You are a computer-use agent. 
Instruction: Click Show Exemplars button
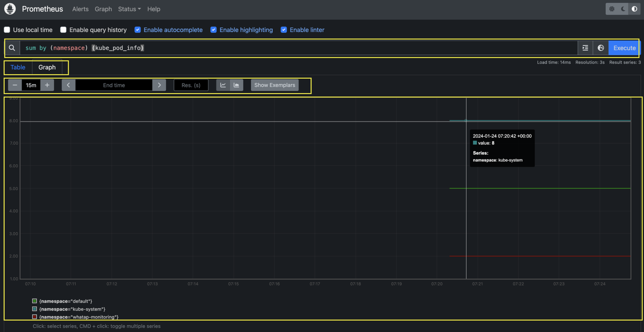click(x=275, y=85)
